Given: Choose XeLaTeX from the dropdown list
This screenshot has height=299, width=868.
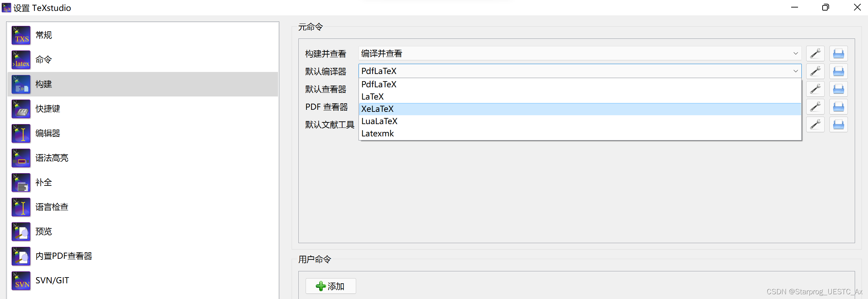Looking at the screenshot, I should click(580, 109).
